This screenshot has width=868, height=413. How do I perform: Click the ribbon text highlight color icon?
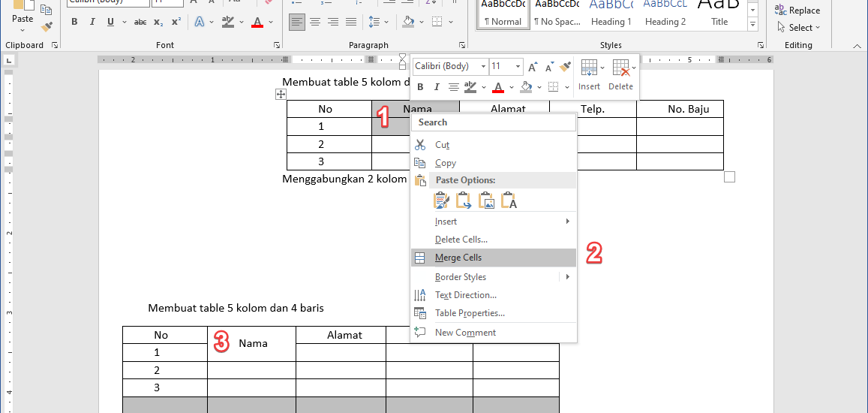(227, 23)
